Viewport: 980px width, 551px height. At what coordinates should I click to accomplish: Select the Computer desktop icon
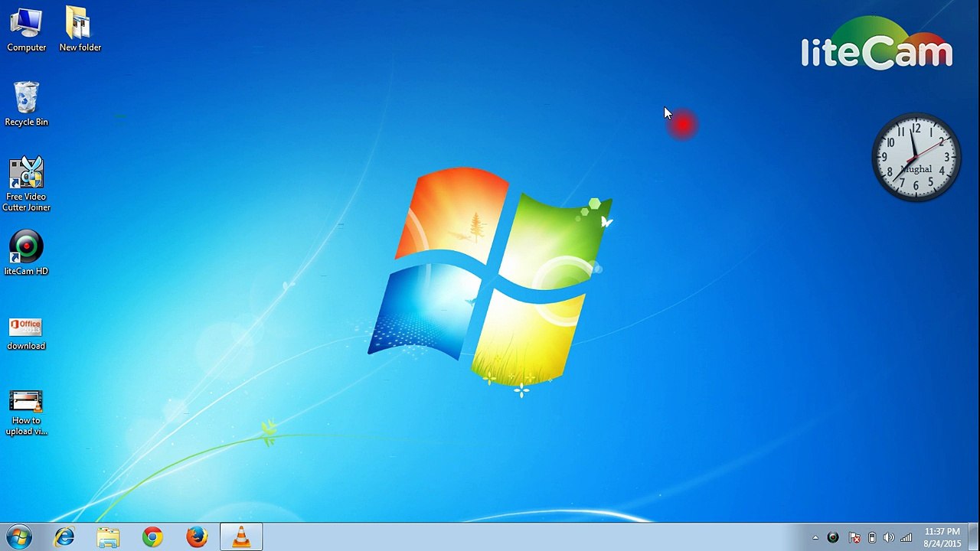[x=26, y=30]
